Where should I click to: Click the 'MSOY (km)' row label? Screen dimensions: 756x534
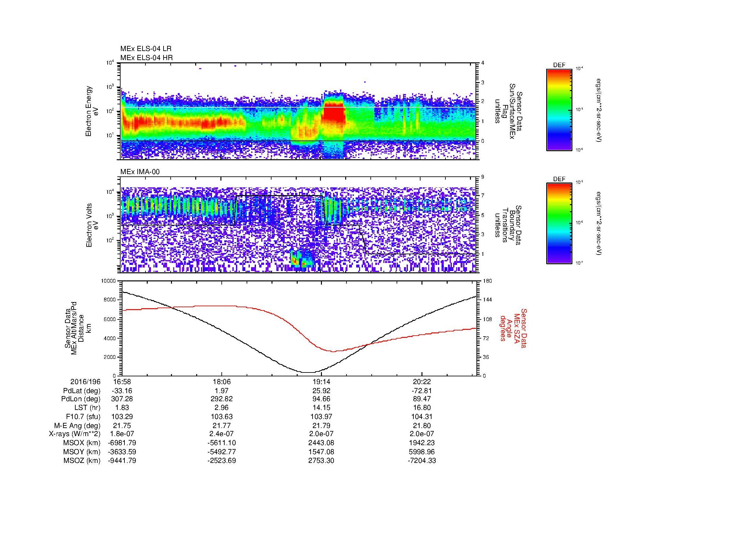pos(82,452)
